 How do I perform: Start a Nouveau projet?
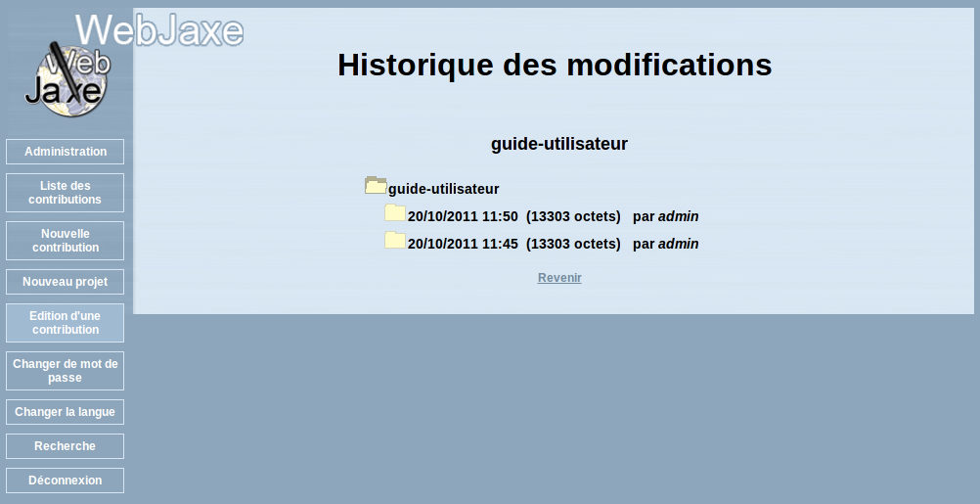pos(66,282)
